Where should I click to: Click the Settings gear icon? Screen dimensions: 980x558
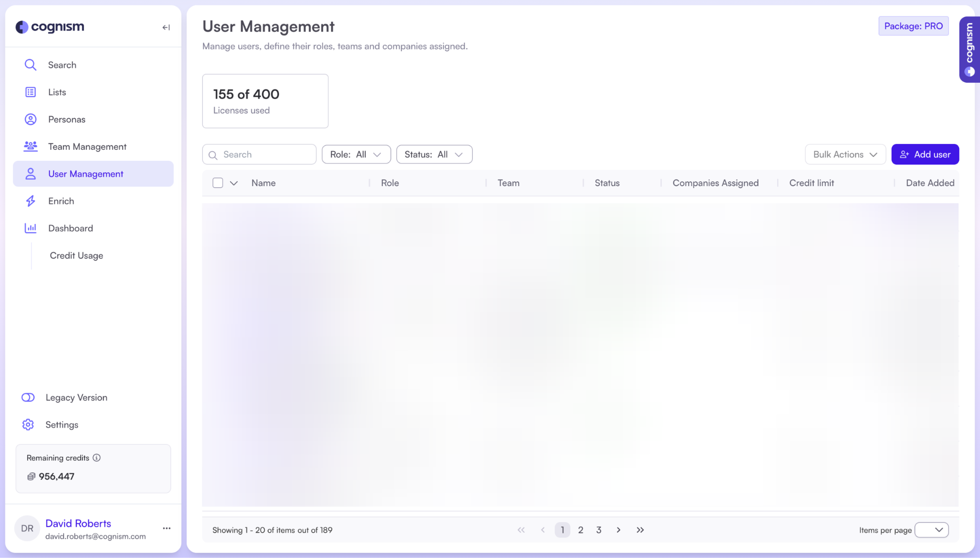tap(28, 424)
